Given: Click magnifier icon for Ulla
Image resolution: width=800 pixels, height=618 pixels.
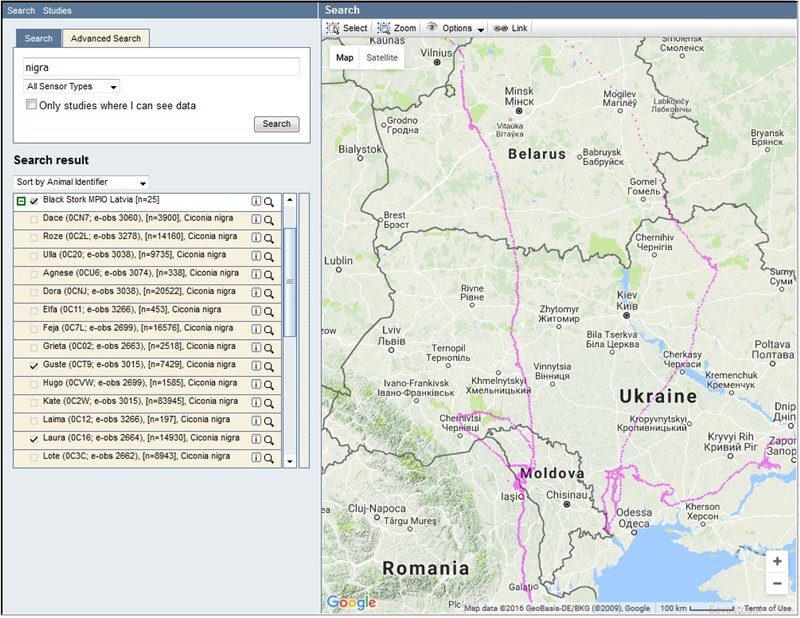Looking at the screenshot, I should (269, 257).
